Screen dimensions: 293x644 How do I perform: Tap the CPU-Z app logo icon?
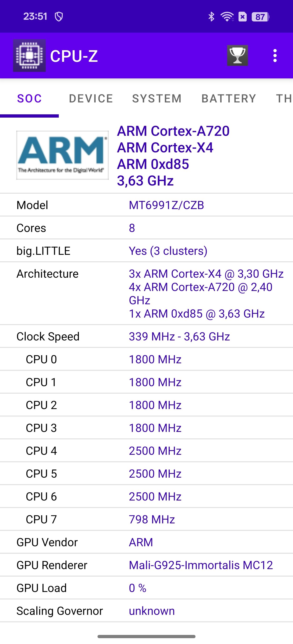tap(29, 56)
